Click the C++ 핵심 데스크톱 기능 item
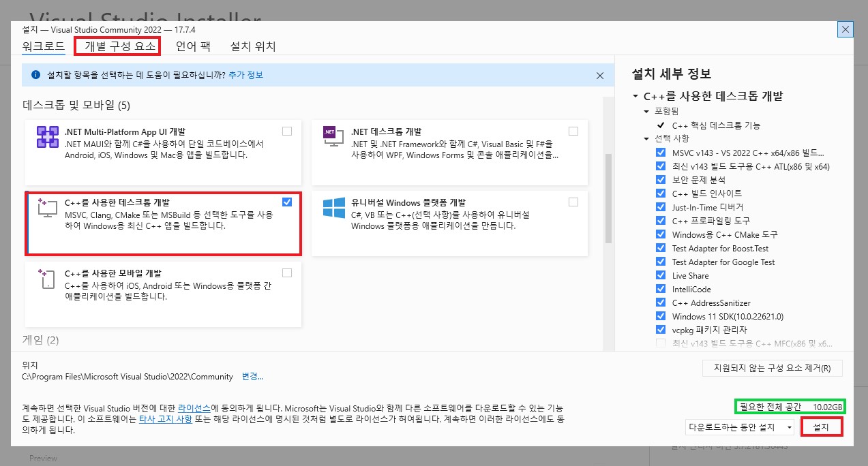 716,125
